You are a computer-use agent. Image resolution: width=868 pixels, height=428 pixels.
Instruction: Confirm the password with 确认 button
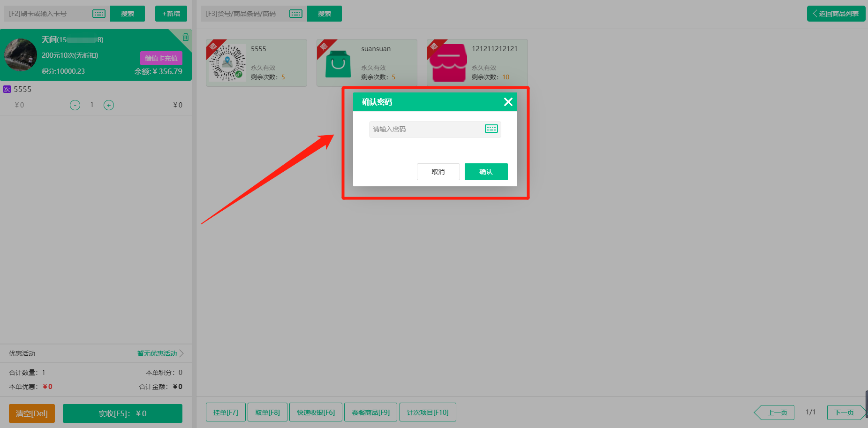[486, 172]
